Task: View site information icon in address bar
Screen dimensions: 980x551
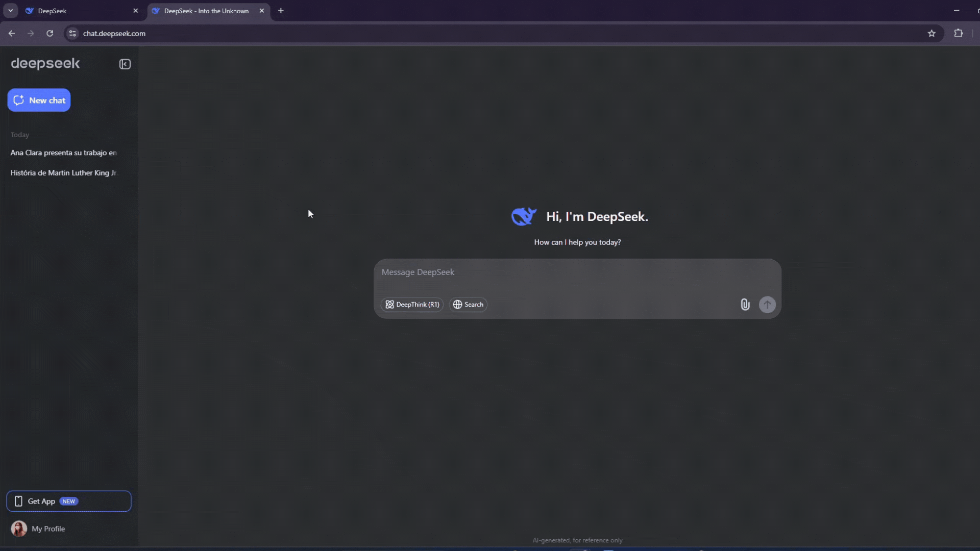Action: click(72, 33)
